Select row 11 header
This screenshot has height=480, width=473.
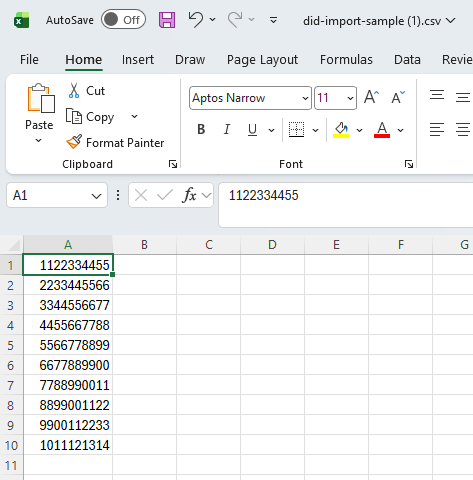click(x=11, y=465)
